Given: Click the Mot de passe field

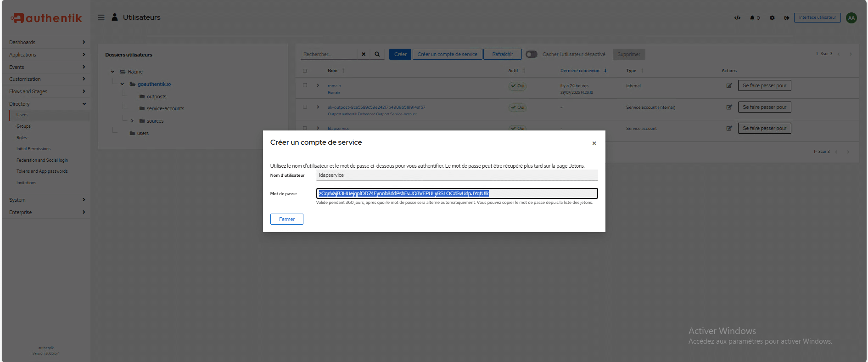Looking at the screenshot, I should (x=457, y=193).
